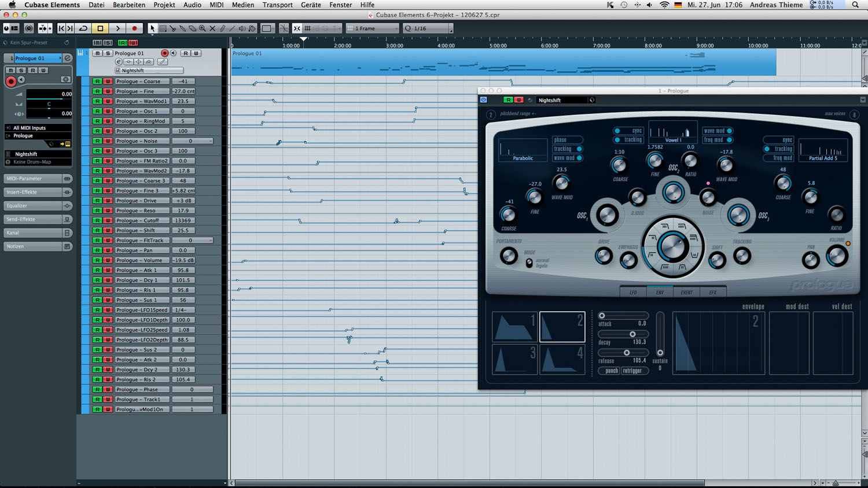Open the MIDI menu

pyautogui.click(x=216, y=5)
